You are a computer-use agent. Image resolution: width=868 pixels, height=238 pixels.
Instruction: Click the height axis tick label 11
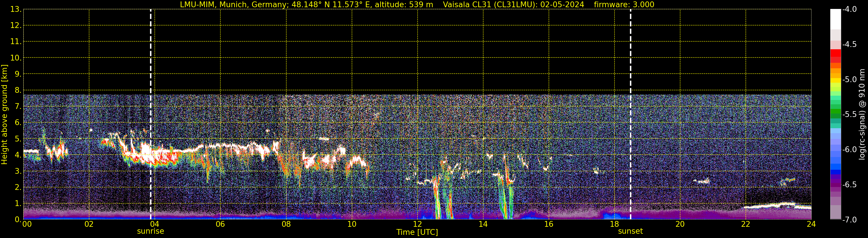click(x=15, y=41)
